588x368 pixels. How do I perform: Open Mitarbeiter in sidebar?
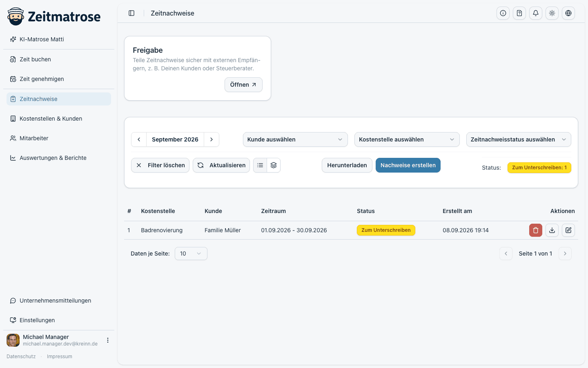point(59,138)
